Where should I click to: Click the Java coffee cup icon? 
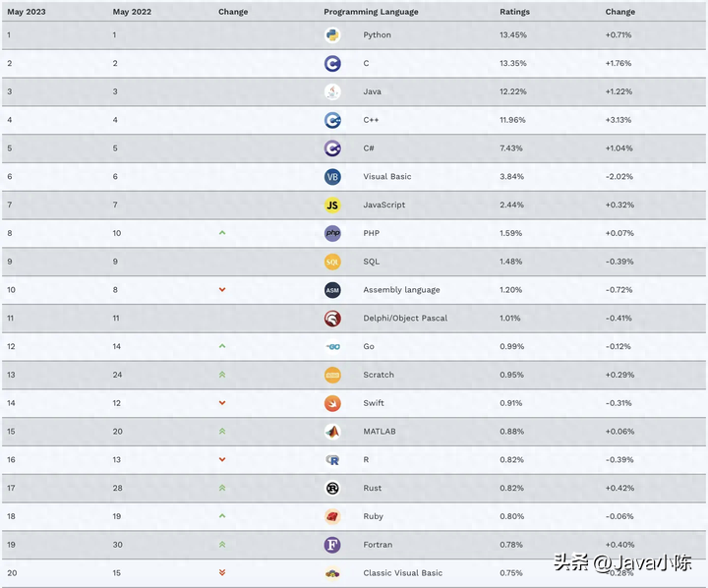[x=332, y=91]
